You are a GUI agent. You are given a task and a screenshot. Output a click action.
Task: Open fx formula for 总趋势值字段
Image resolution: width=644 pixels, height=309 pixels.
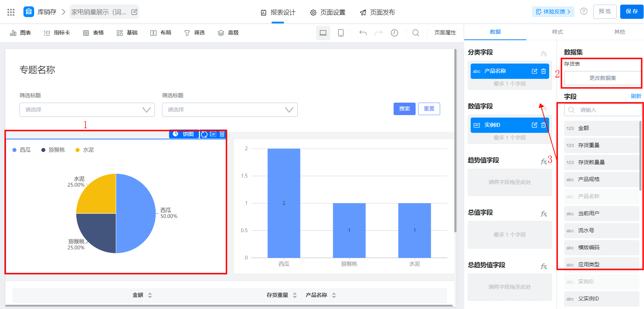point(544,266)
